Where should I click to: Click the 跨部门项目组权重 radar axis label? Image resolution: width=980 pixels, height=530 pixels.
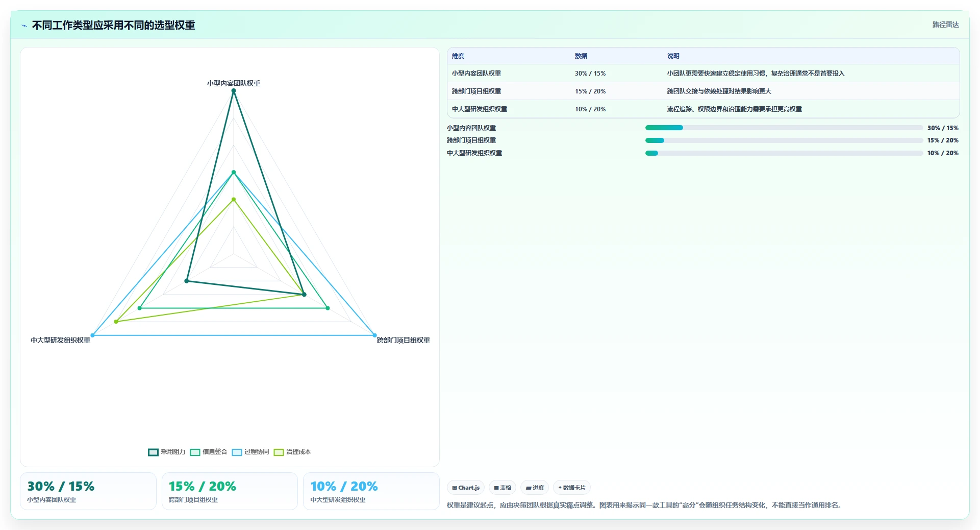pos(404,340)
